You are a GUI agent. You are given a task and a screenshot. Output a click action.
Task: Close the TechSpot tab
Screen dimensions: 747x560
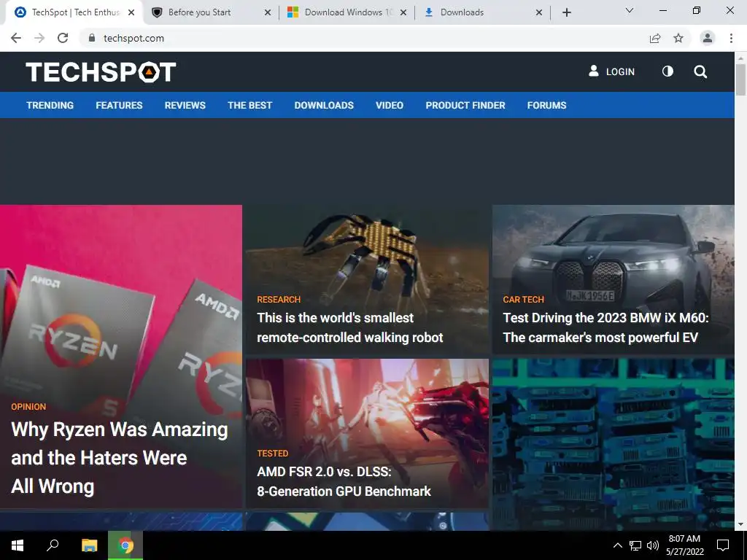coord(131,12)
